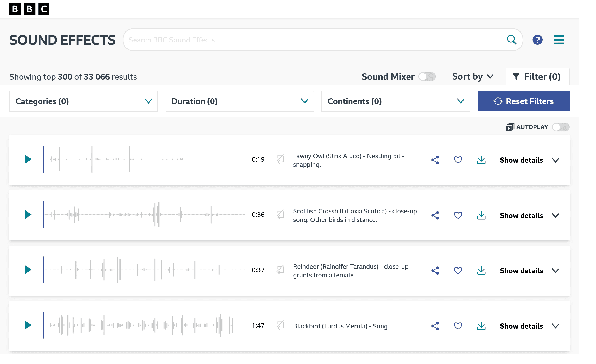Expand Show details for Scottish Crossbill
Screen dimensions: 596x364
(x=530, y=215)
